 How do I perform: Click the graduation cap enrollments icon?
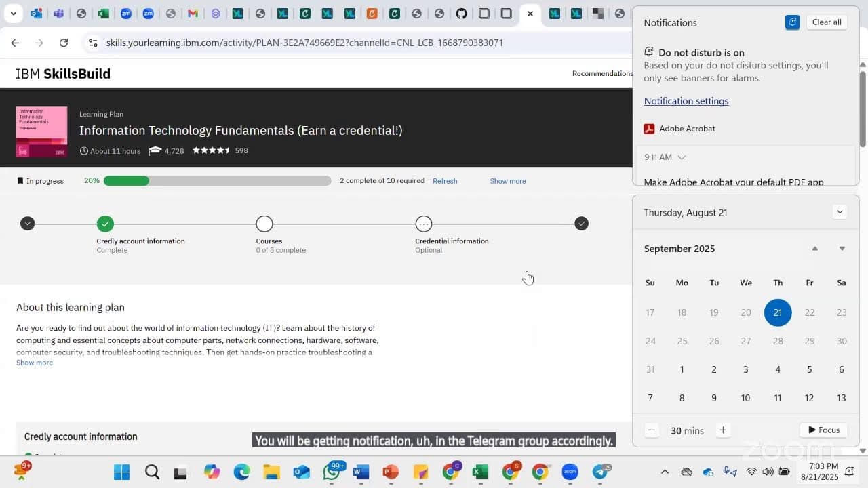[155, 150]
